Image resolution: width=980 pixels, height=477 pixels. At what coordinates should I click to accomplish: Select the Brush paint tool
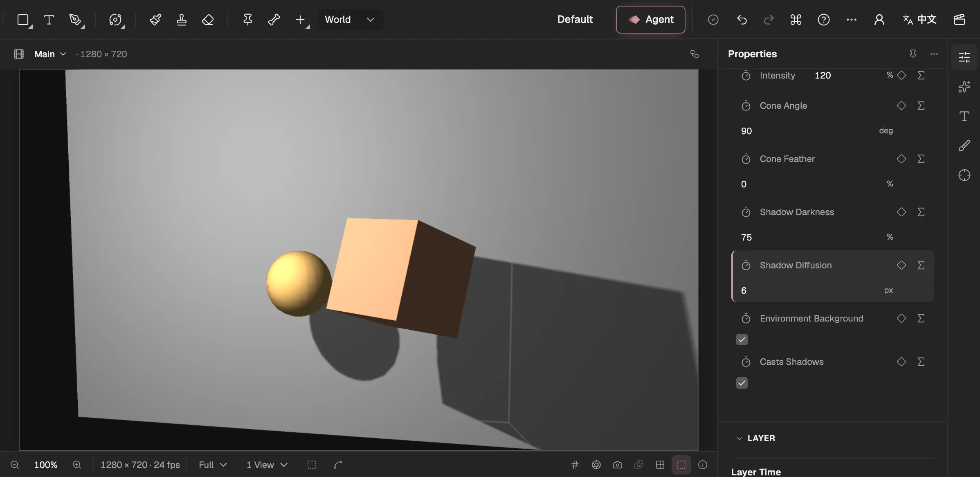[155, 20]
